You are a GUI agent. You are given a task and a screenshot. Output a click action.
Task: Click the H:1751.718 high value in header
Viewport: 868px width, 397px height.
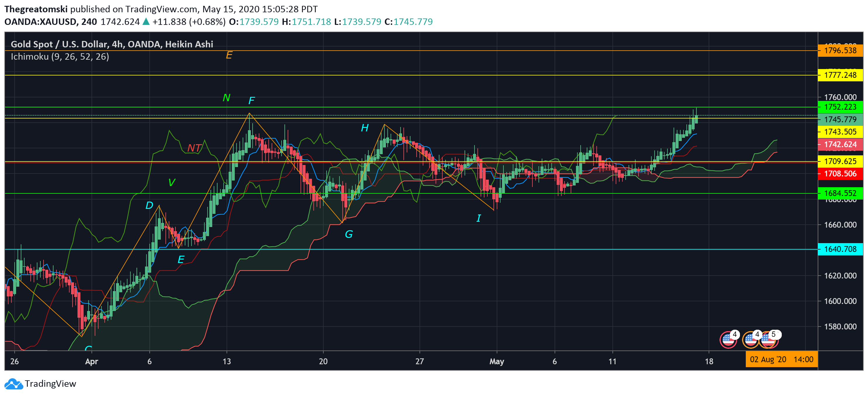click(306, 22)
